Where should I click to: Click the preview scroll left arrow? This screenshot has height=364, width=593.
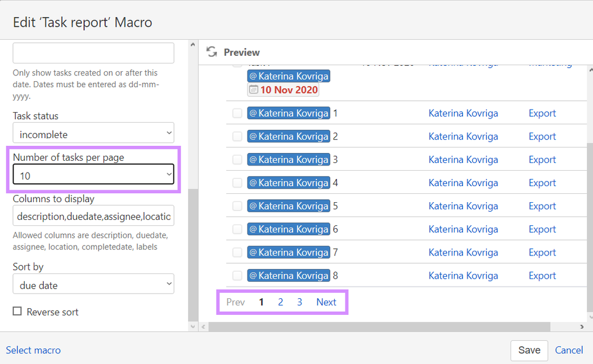[204, 327]
